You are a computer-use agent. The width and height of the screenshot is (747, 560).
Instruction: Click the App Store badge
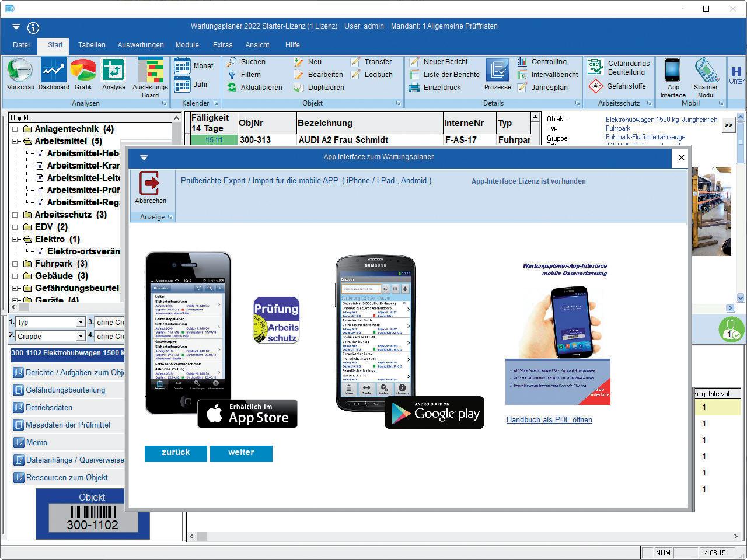[247, 414]
